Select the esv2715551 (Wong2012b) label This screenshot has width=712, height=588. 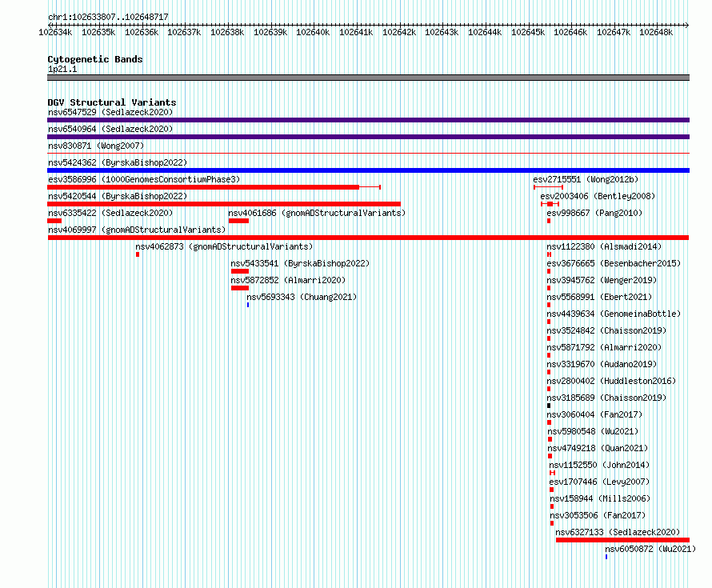coord(586,179)
